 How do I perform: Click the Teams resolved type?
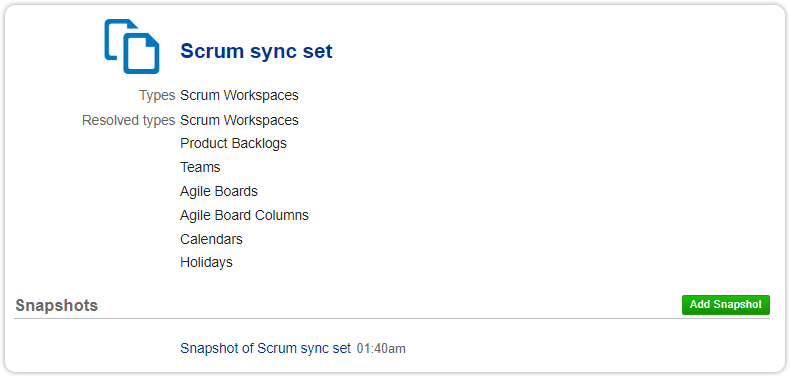pyautogui.click(x=200, y=167)
